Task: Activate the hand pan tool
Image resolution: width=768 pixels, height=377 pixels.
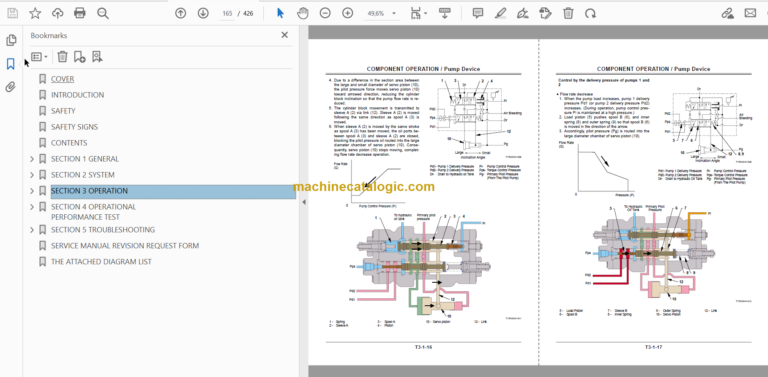Action: [x=303, y=13]
